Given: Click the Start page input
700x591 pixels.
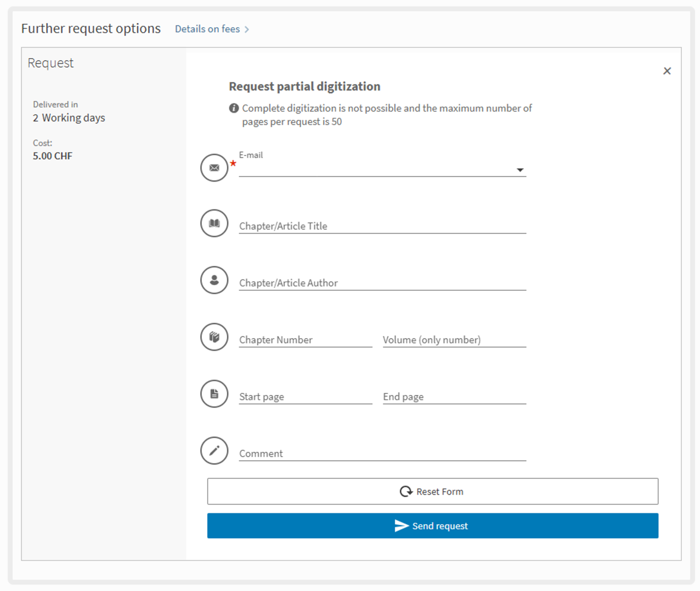Looking at the screenshot, I should [x=305, y=397].
